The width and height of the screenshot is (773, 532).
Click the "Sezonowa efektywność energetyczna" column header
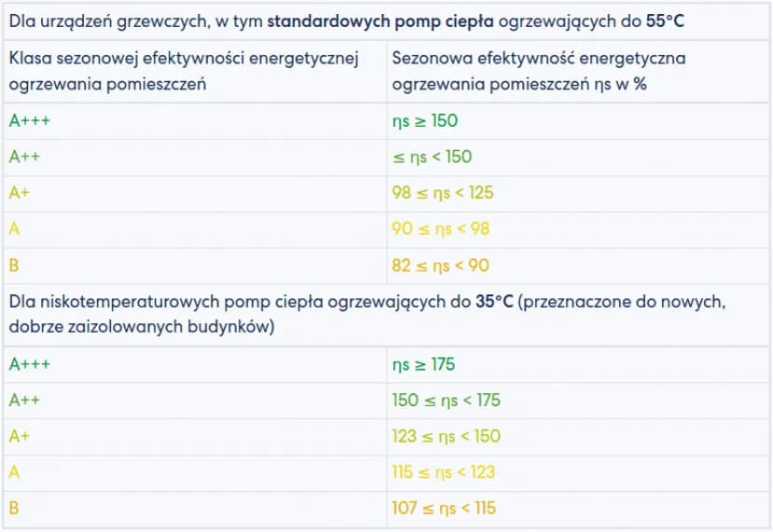(539, 59)
